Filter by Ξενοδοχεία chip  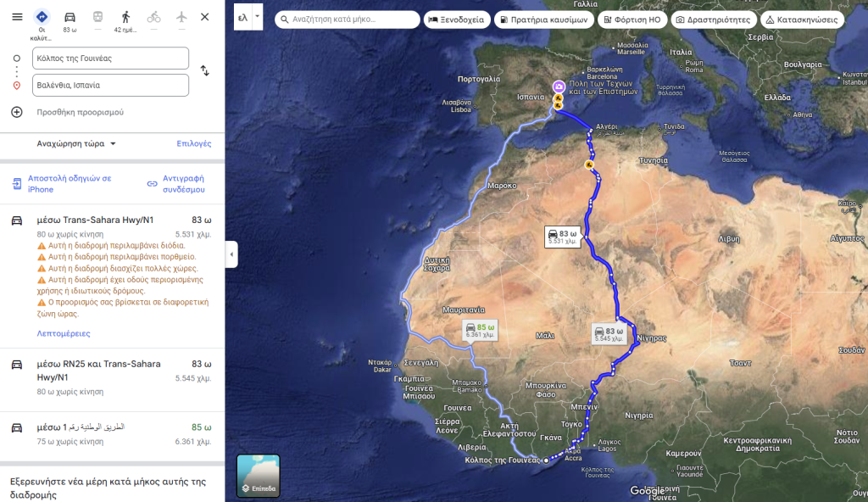(x=457, y=20)
